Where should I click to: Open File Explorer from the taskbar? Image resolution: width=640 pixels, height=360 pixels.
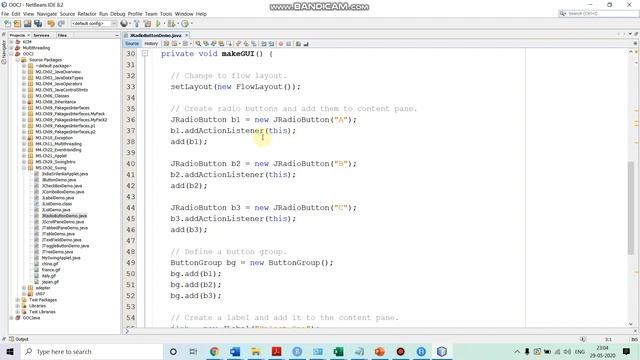(x=256, y=351)
